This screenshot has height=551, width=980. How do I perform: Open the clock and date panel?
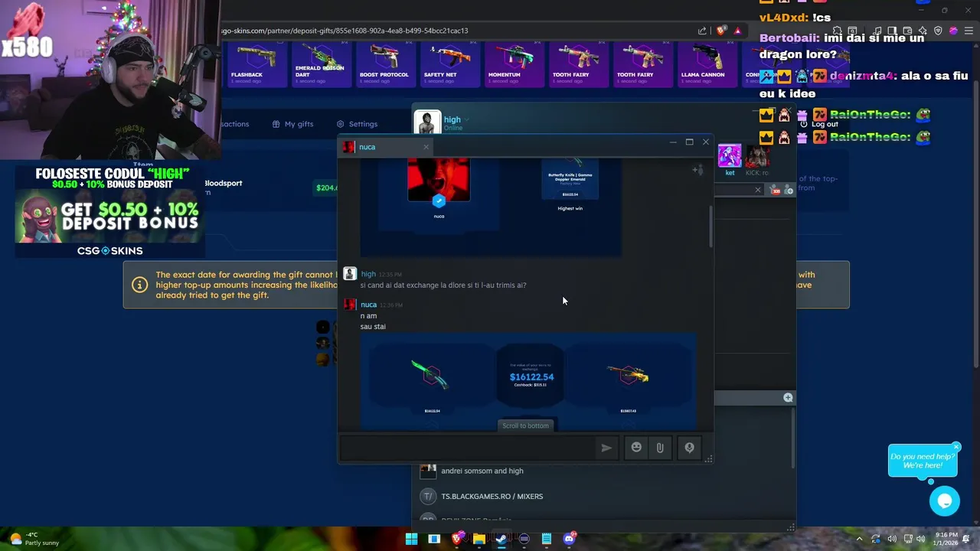pos(946,539)
